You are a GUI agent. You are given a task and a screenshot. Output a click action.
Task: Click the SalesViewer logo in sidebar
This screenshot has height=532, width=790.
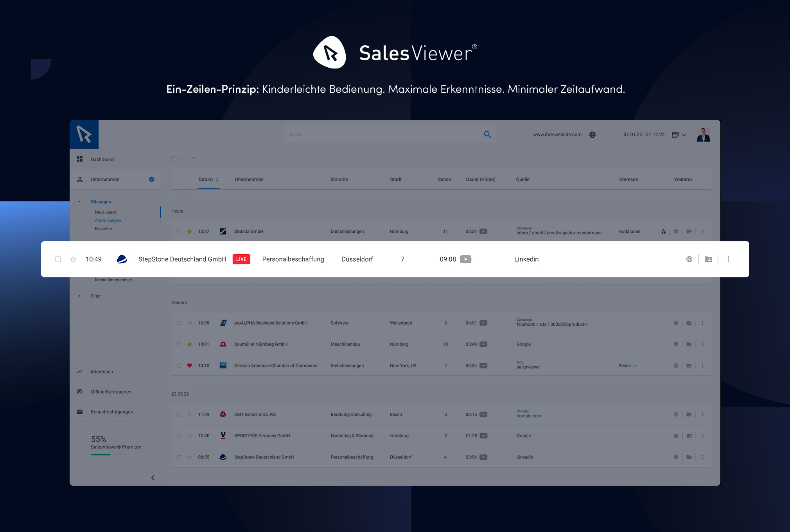pos(84,134)
